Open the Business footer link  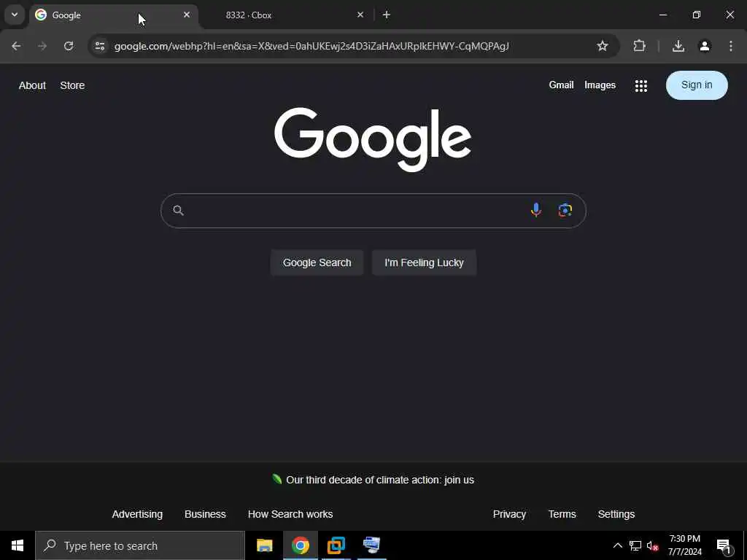click(205, 514)
